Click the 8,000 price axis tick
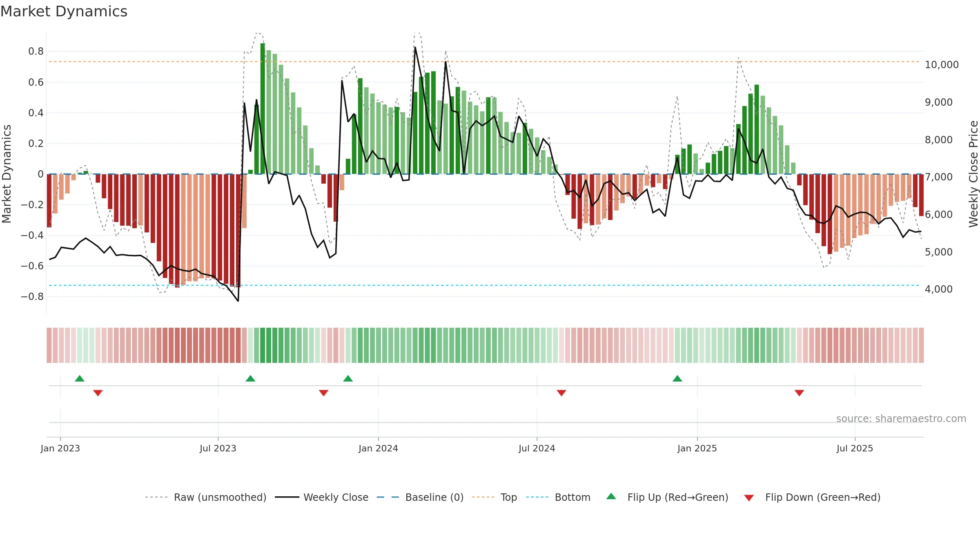The image size is (980, 551). coord(939,140)
